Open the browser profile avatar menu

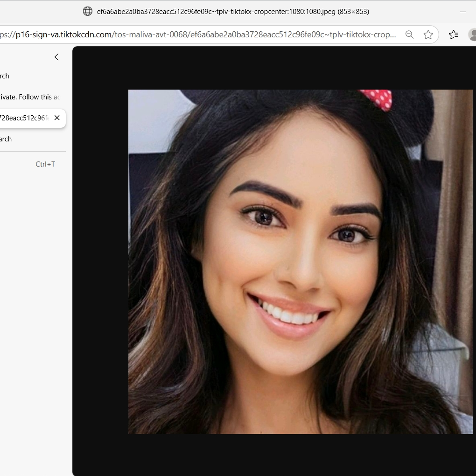click(473, 35)
